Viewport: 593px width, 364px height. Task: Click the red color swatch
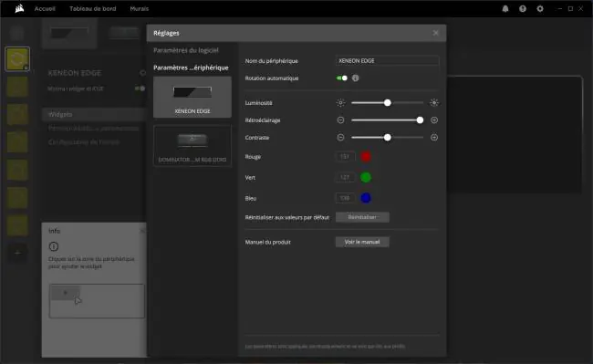click(366, 157)
